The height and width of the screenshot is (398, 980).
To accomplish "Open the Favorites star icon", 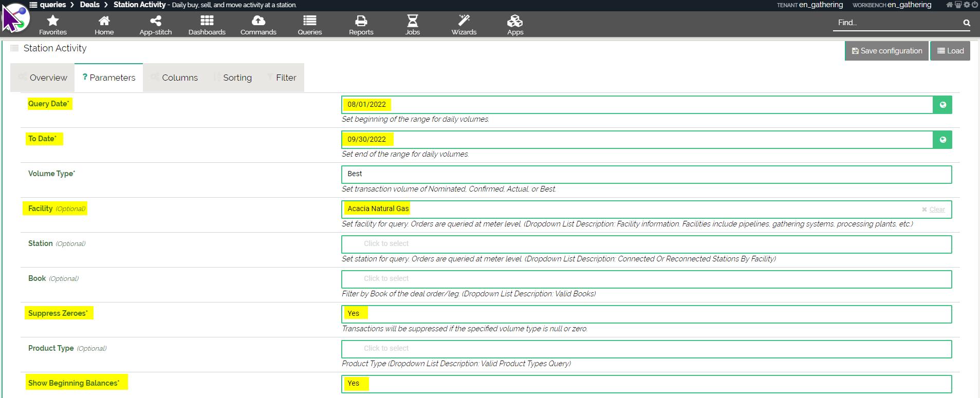I will (x=53, y=24).
